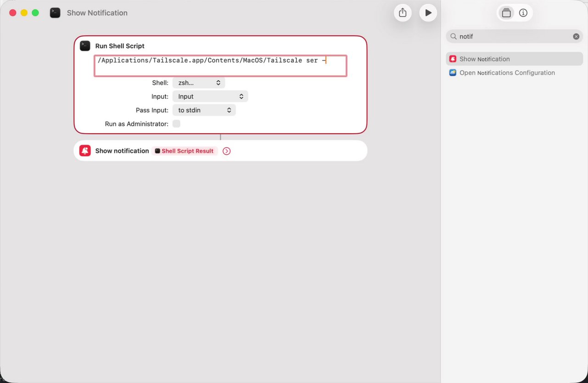This screenshot has height=383, width=588.
Task: Clear the search field text
Action: [x=576, y=36]
